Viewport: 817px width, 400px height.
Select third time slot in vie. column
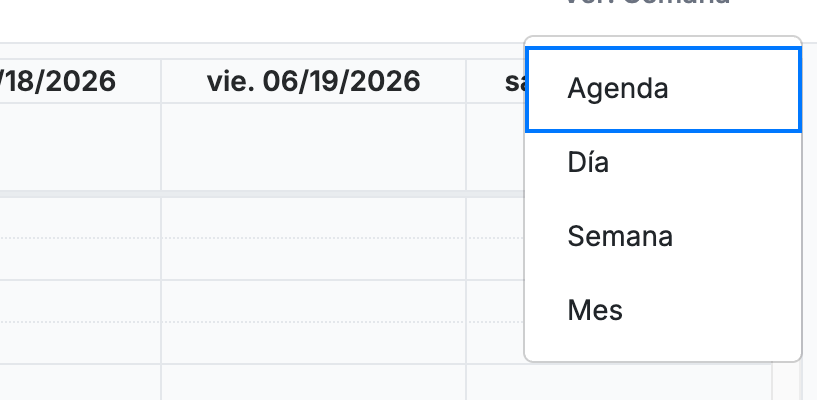click(x=314, y=301)
